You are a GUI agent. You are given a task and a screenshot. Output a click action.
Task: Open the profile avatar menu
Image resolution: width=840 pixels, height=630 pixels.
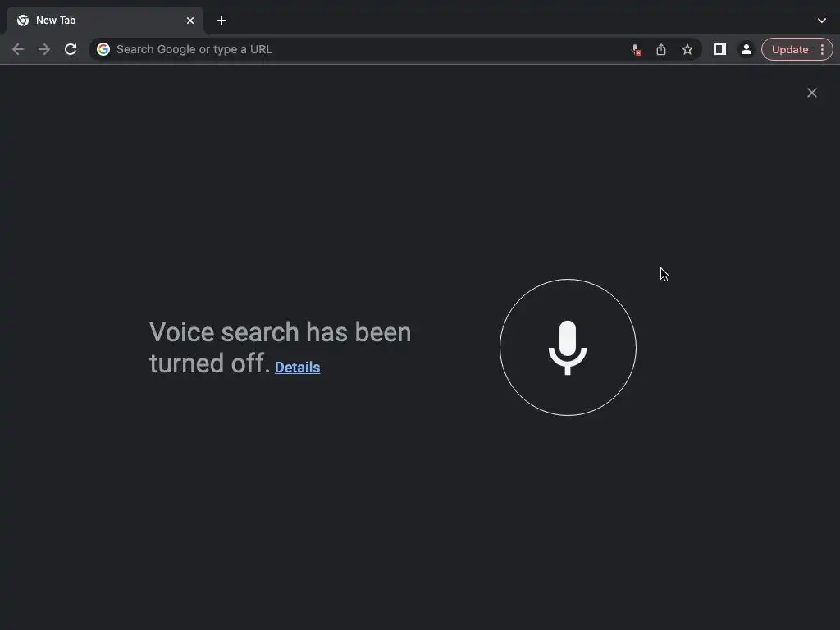[746, 50]
